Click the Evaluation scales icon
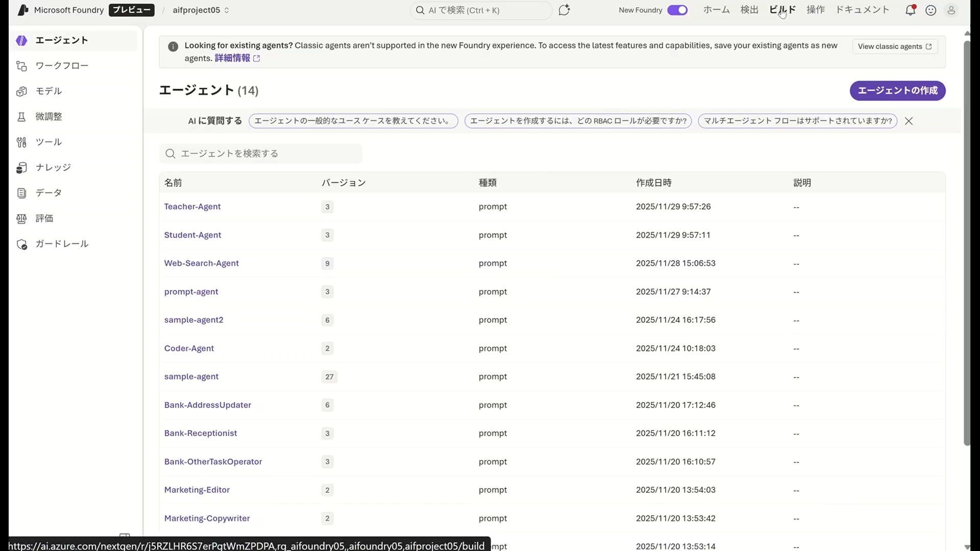 coord(21,218)
